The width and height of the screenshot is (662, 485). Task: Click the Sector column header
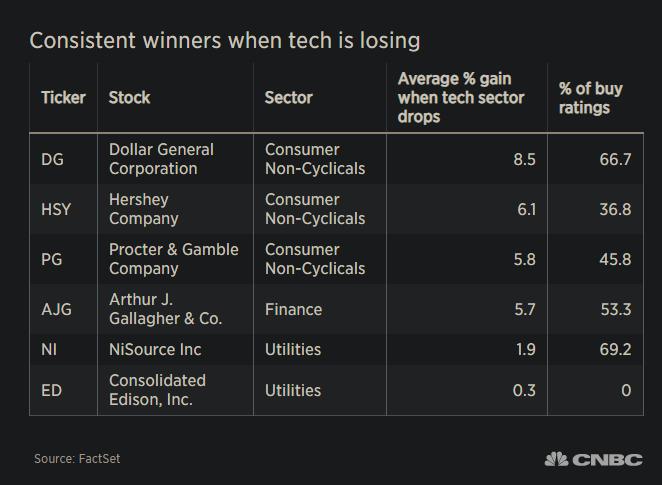(x=288, y=98)
